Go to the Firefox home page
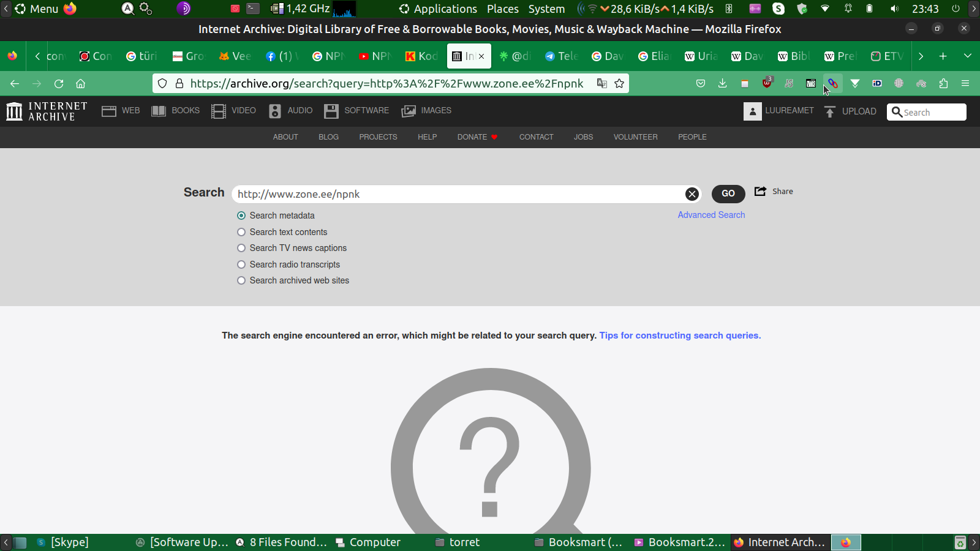 pos(80,83)
